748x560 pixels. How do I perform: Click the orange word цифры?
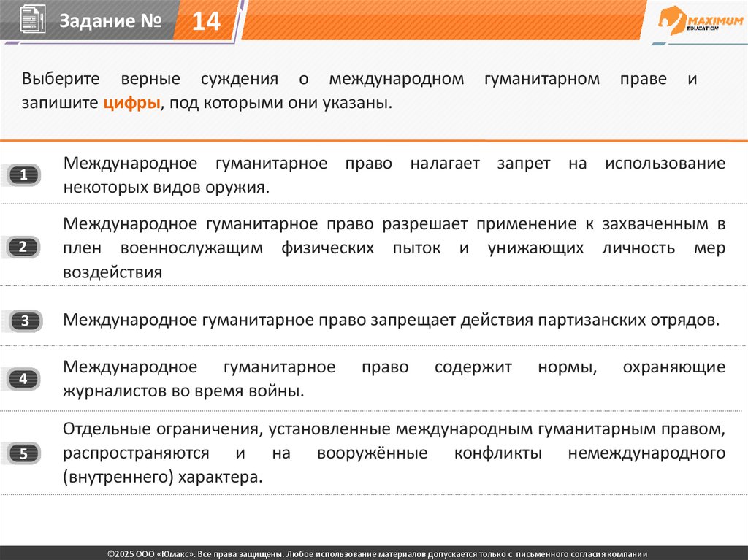click(x=131, y=102)
